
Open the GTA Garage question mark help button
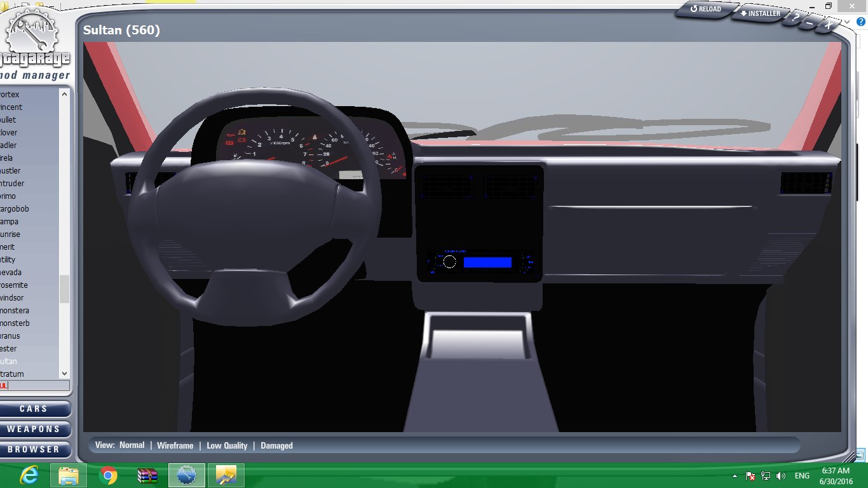coord(795,18)
